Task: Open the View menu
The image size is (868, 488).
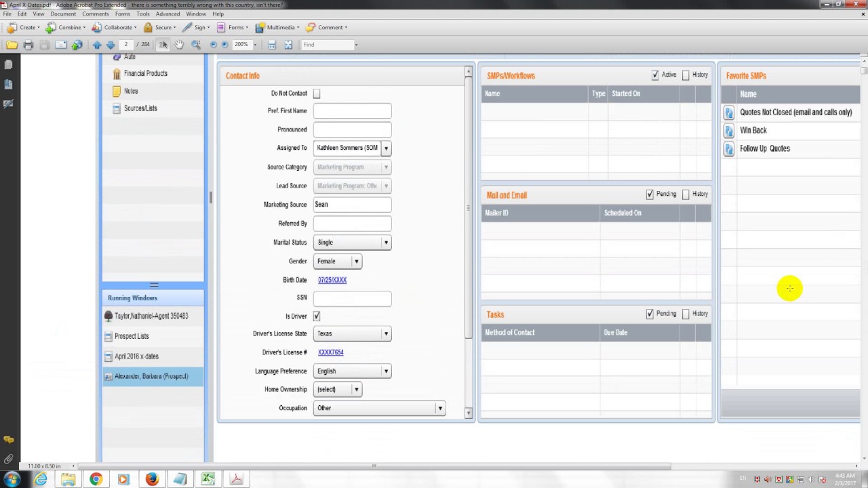Action: click(39, 14)
